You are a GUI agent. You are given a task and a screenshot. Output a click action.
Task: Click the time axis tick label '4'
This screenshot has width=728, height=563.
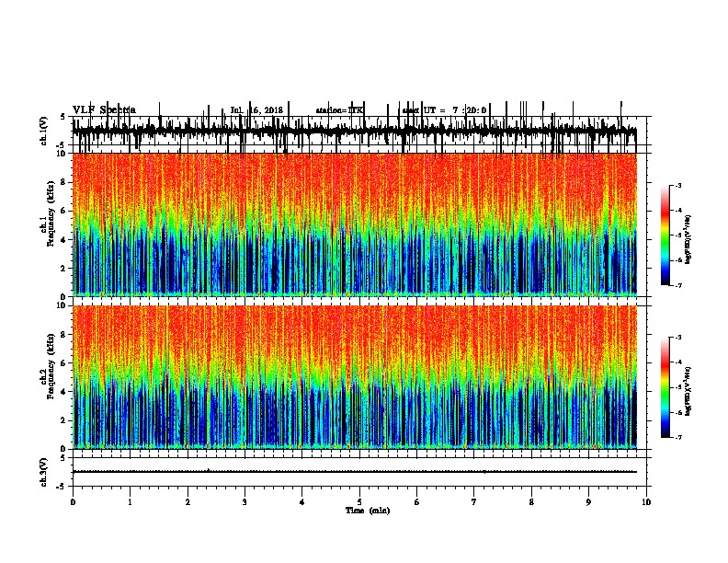[302, 502]
